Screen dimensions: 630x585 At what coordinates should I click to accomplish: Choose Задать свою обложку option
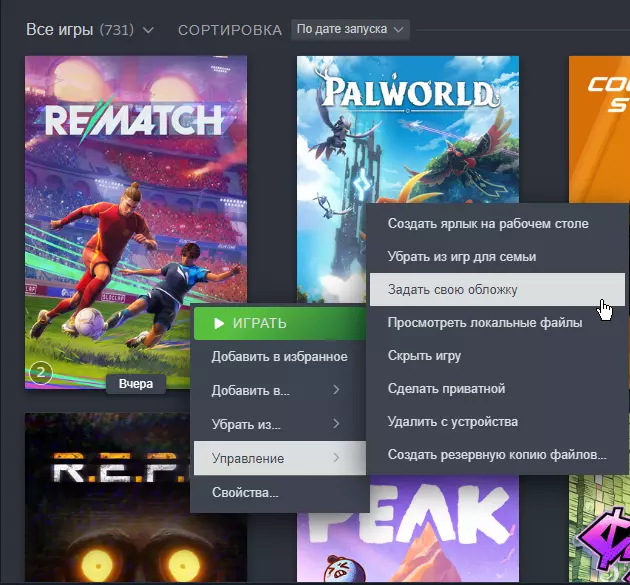[497, 290]
